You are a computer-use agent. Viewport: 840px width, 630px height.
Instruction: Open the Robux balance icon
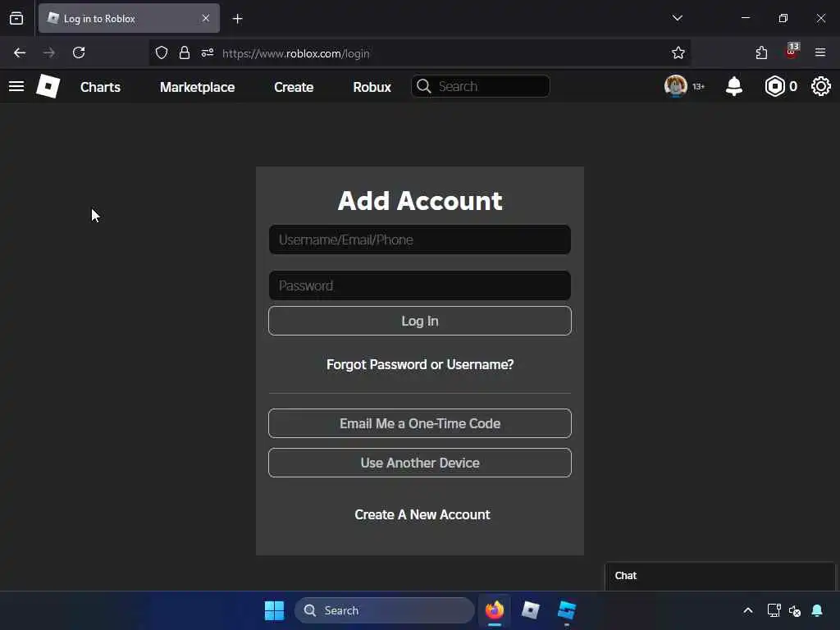pos(774,86)
